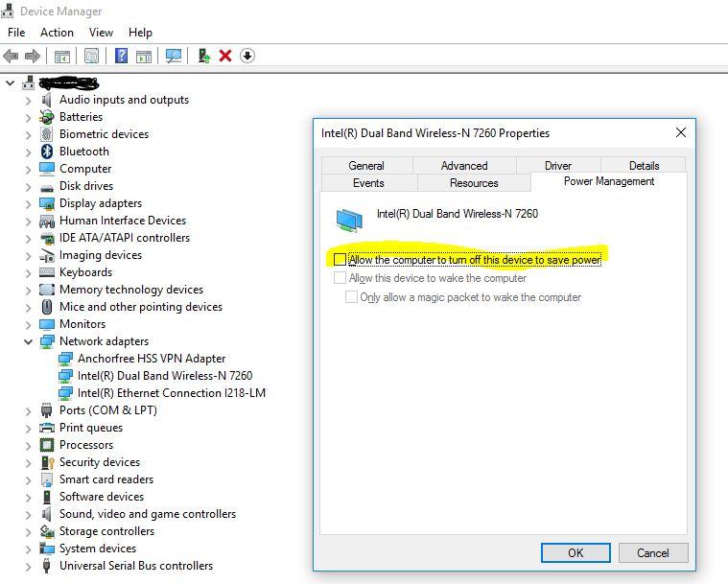The image size is (728, 584).
Task: Click the Keyboards category icon
Action: pos(47,272)
